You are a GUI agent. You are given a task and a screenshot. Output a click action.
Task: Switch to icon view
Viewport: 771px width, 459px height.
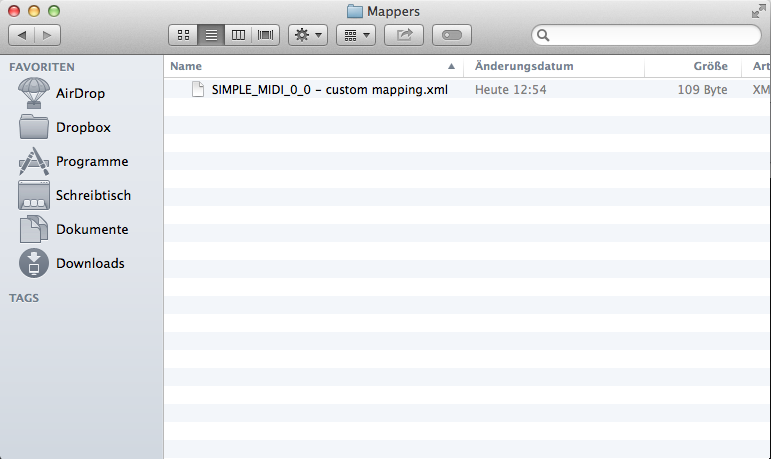183,35
